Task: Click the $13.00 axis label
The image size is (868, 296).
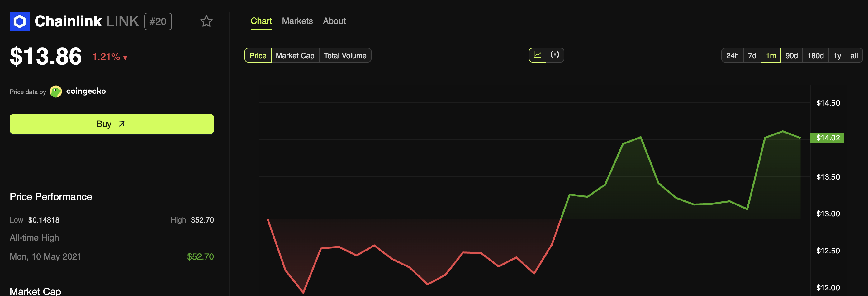Action: [x=828, y=214]
